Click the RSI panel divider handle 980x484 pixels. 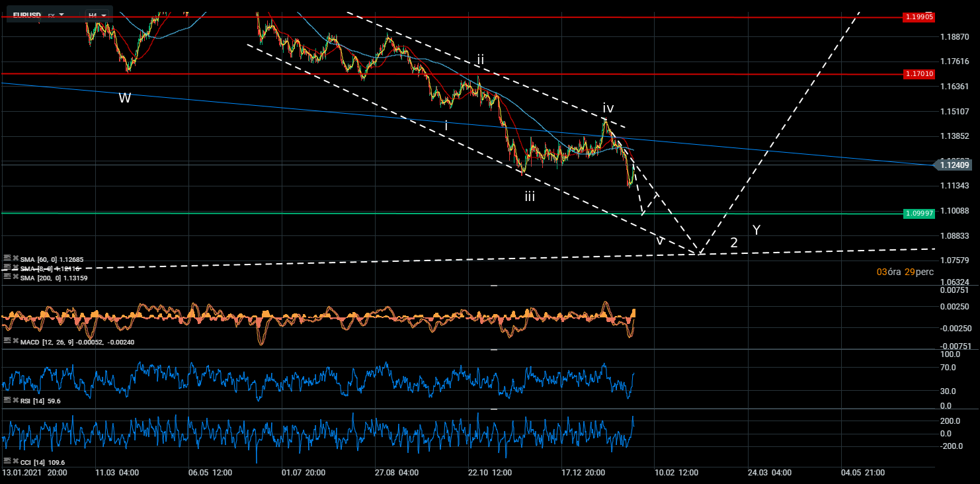click(x=493, y=349)
